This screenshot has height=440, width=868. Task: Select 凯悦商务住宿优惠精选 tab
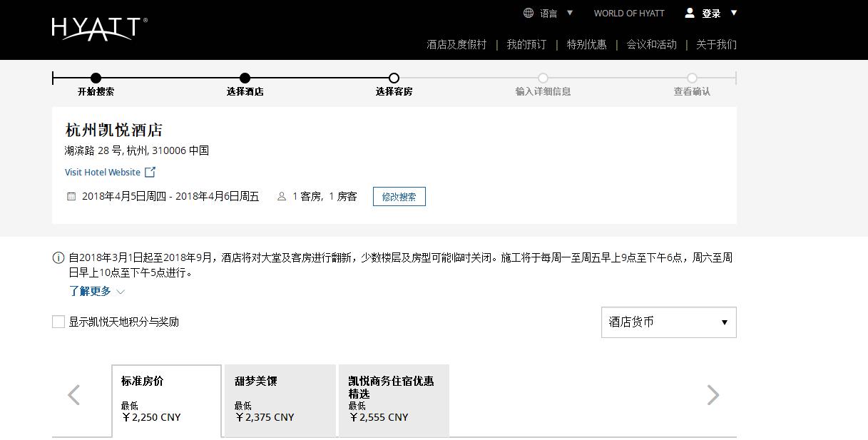pyautogui.click(x=394, y=401)
